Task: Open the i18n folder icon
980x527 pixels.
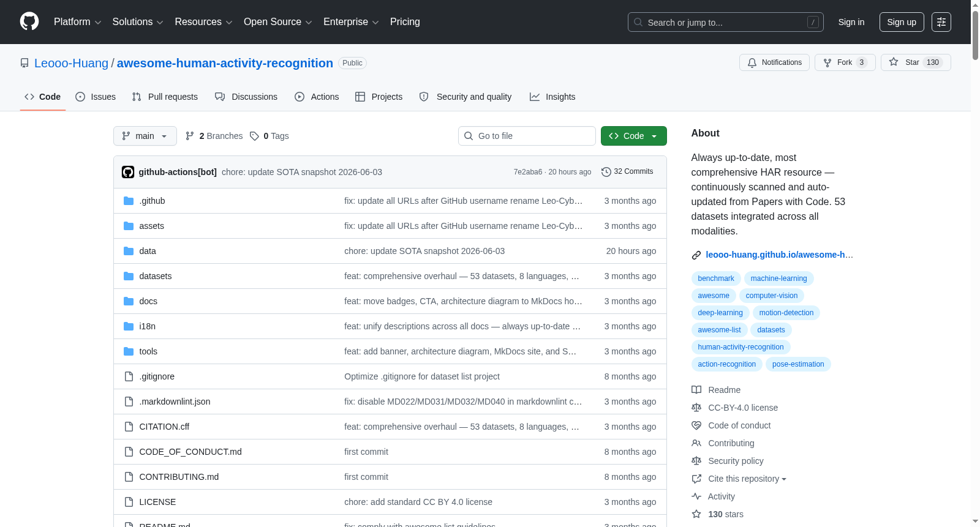Action: pyautogui.click(x=129, y=326)
